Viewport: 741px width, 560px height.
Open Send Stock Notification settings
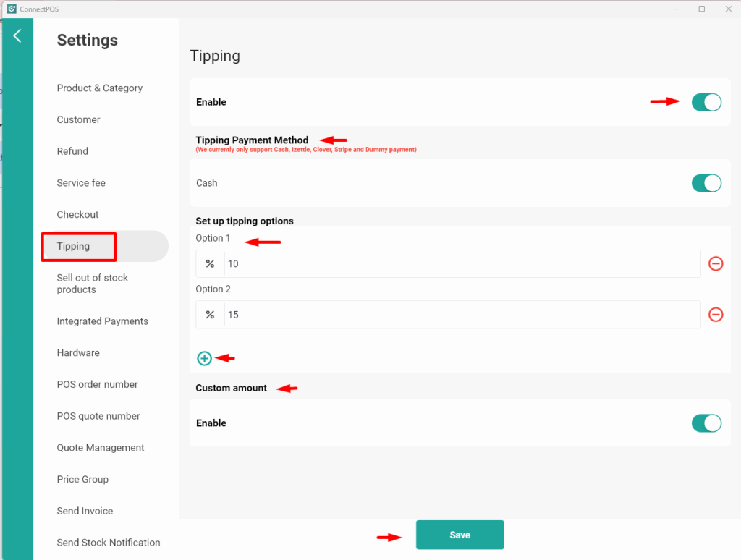[109, 543]
